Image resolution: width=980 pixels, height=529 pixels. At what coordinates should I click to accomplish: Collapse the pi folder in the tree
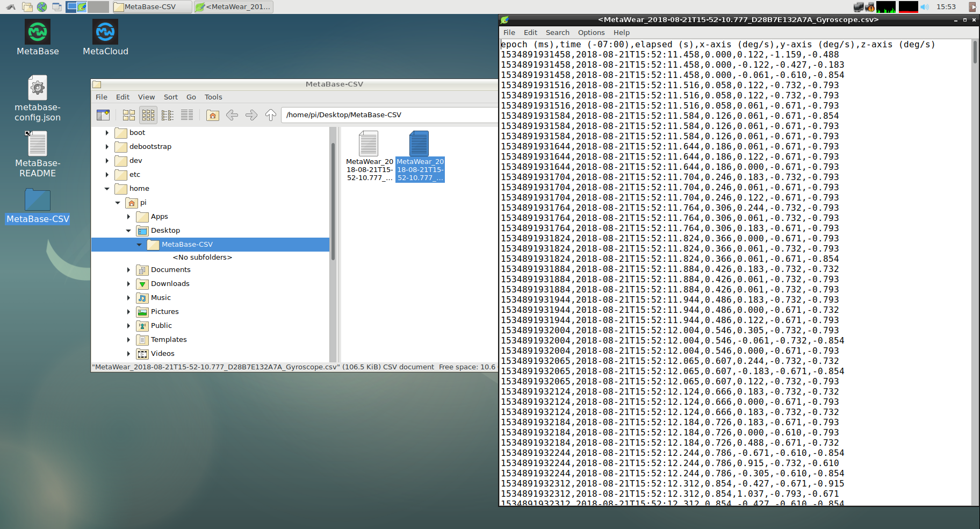pyautogui.click(x=118, y=203)
